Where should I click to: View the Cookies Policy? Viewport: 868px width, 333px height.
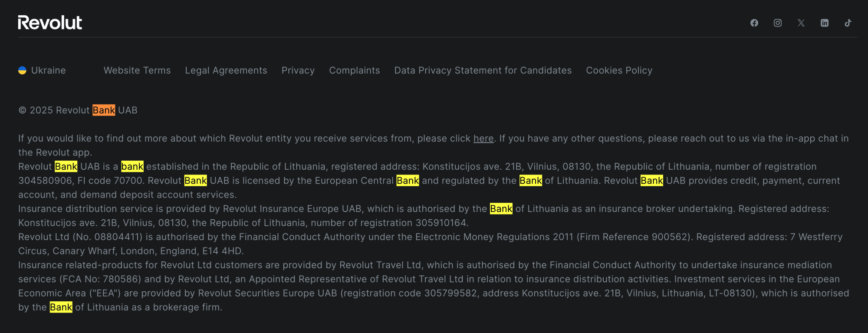[619, 70]
